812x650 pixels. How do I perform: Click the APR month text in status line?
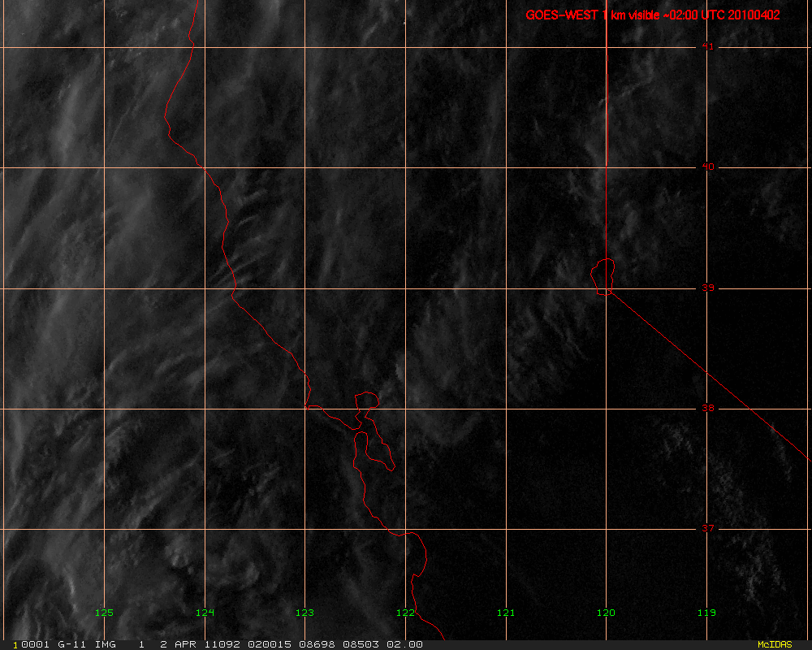click(185, 644)
